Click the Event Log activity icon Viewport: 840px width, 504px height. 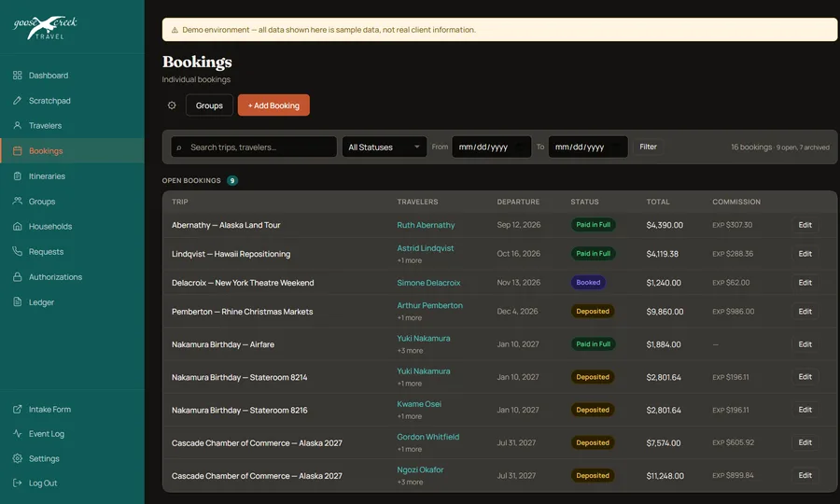[x=18, y=434]
